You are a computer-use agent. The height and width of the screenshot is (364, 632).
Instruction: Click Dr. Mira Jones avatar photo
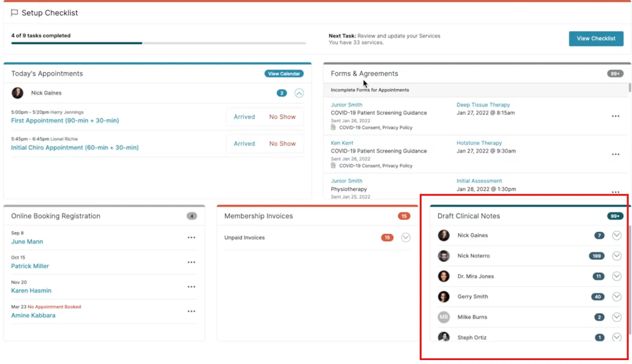click(444, 276)
